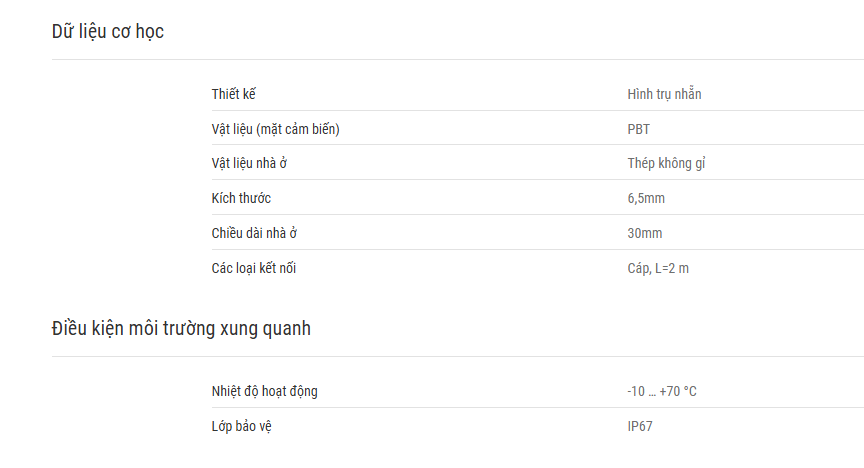
Task: Click the divider under 'Dữ liệu cơ học'
Action: [458, 60]
